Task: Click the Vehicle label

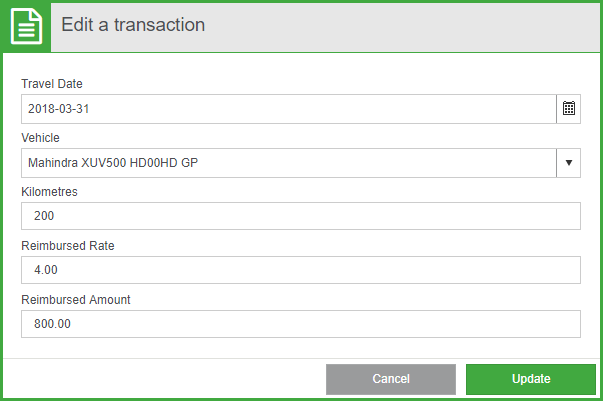Action: click(40, 138)
